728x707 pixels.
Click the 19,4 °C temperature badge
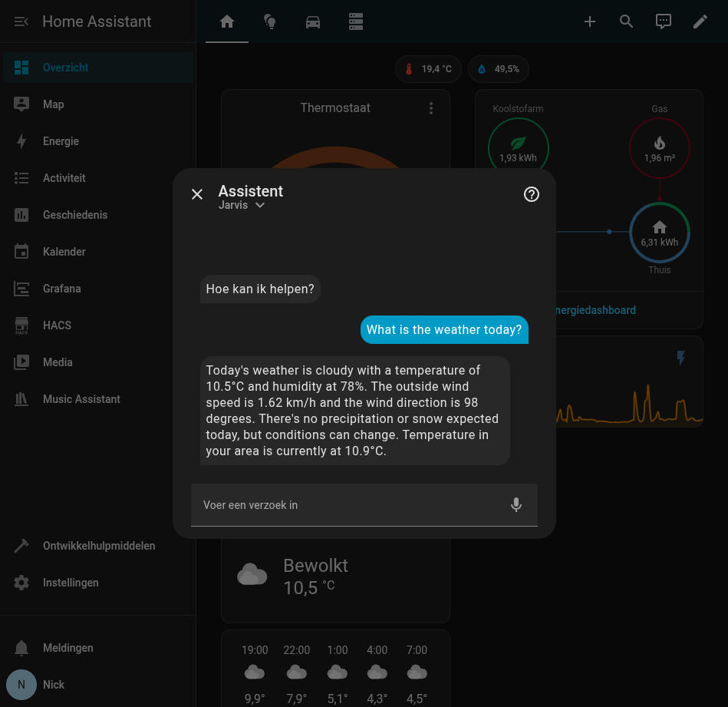pos(428,69)
